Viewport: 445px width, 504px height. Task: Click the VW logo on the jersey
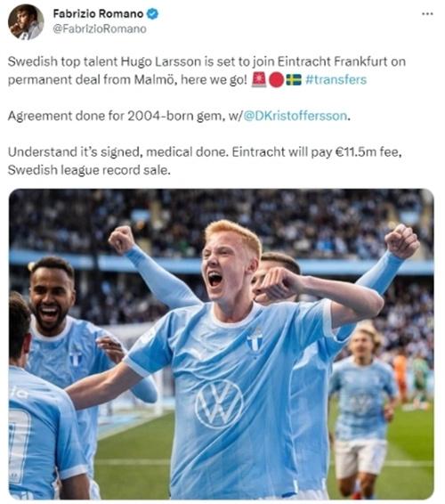(x=219, y=404)
